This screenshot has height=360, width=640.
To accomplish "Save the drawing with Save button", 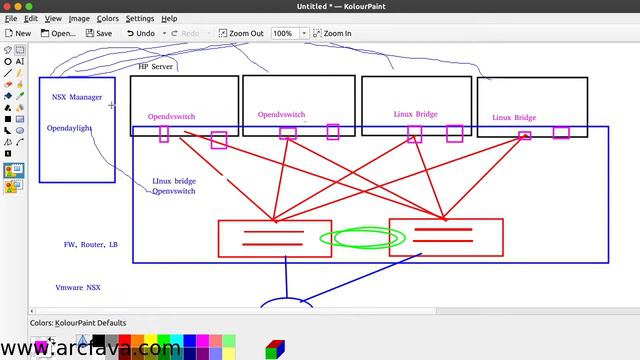I will 99,33.
